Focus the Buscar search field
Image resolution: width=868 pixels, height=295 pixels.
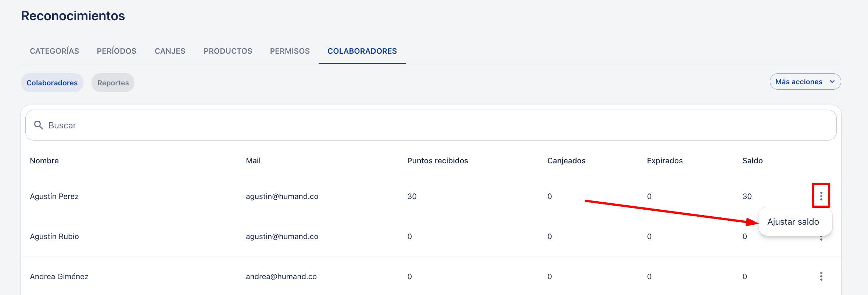[x=430, y=125]
